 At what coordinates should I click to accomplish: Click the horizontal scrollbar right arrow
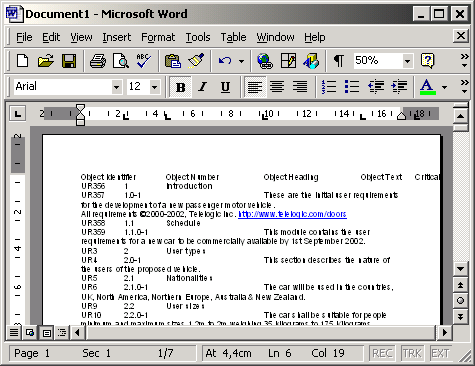pyautogui.click(x=444, y=332)
